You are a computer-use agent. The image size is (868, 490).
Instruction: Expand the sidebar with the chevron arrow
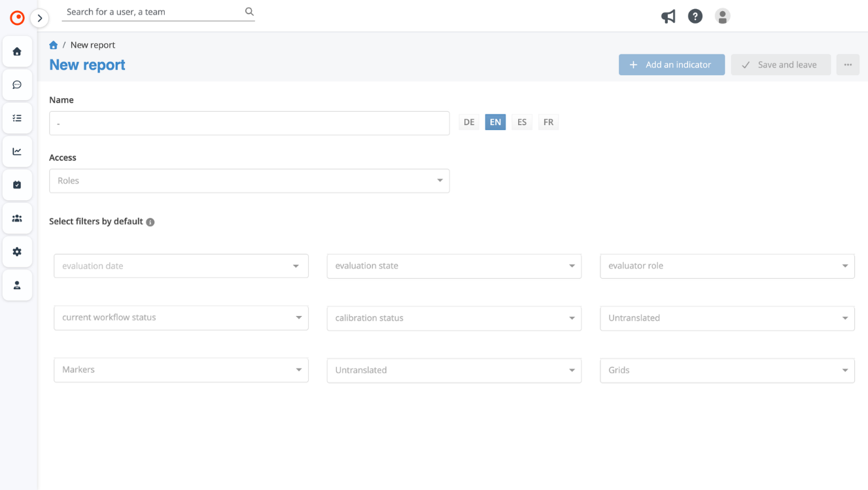tap(40, 18)
